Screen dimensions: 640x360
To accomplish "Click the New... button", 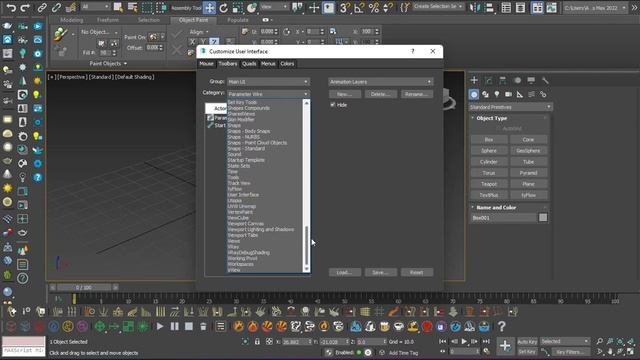I will (344, 94).
